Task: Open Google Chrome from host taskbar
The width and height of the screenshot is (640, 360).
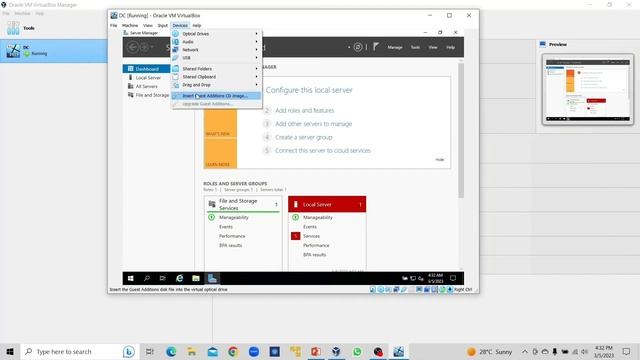Action: click(233, 351)
